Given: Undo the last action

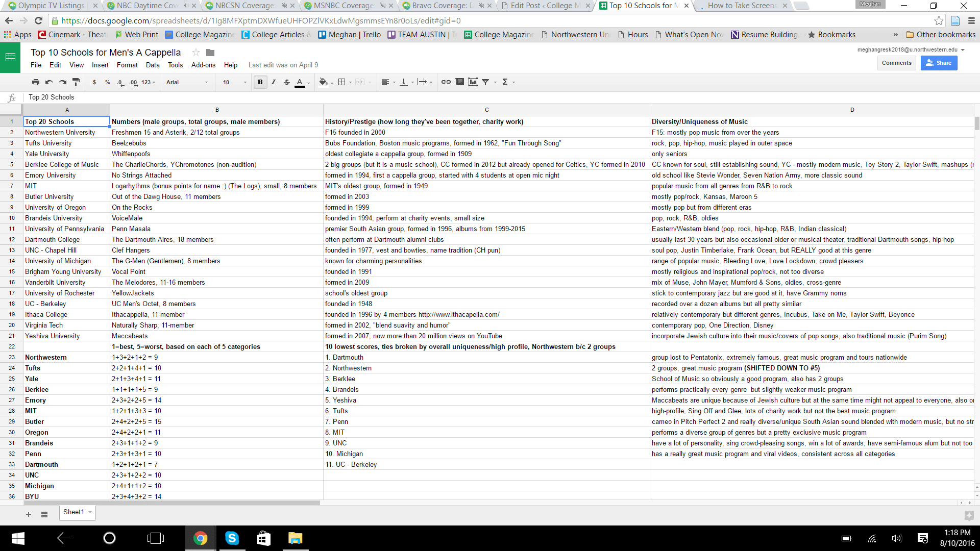Looking at the screenshot, I should 49,82.
